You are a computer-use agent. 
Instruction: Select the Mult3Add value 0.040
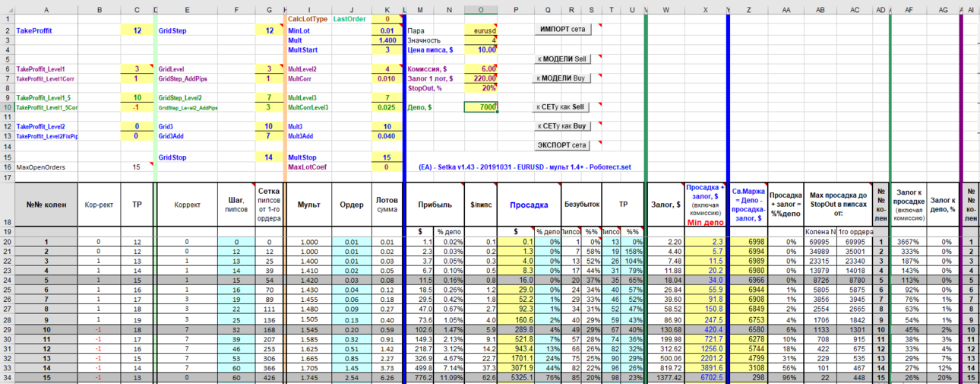pos(387,136)
